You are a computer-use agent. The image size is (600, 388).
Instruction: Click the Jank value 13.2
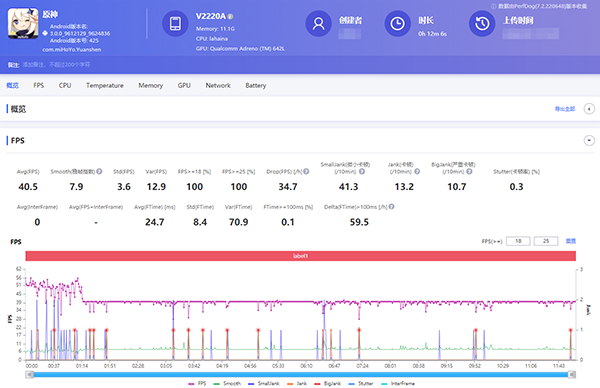(x=404, y=187)
